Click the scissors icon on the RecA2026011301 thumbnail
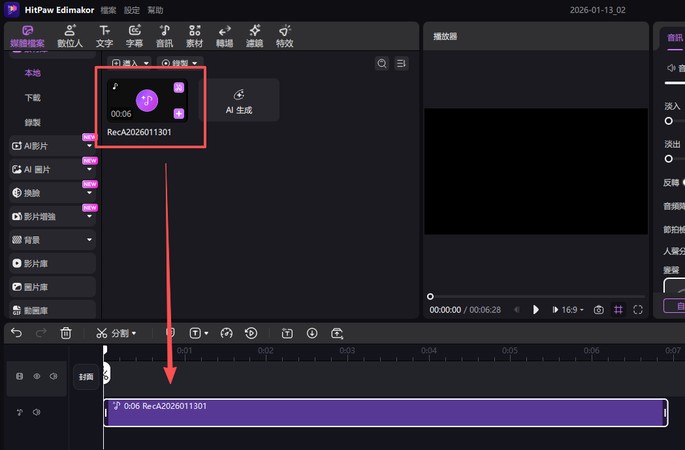685x450 pixels. [x=179, y=87]
